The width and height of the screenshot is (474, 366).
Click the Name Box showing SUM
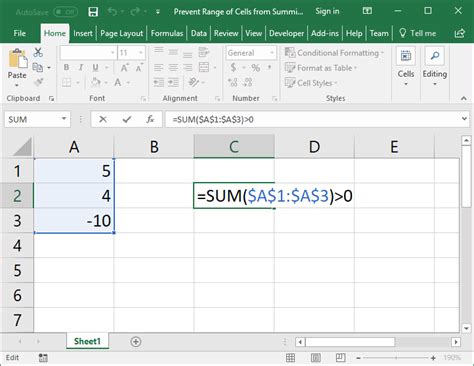click(37, 119)
